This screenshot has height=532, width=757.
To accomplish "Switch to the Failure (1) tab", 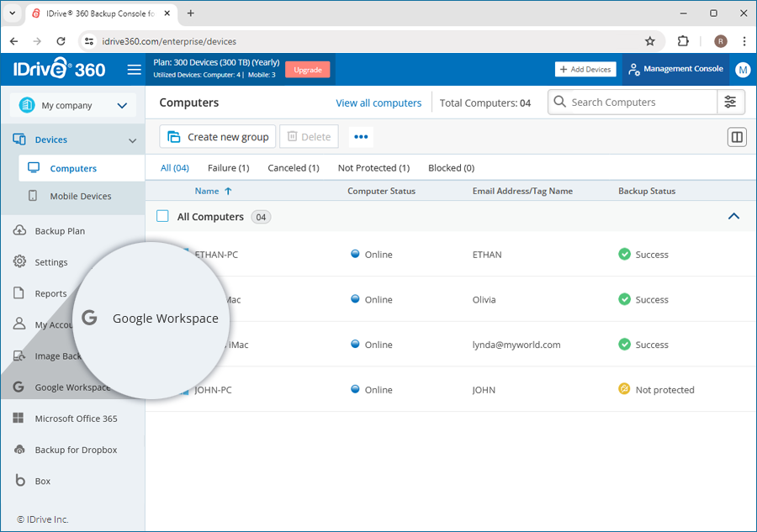I will point(228,168).
